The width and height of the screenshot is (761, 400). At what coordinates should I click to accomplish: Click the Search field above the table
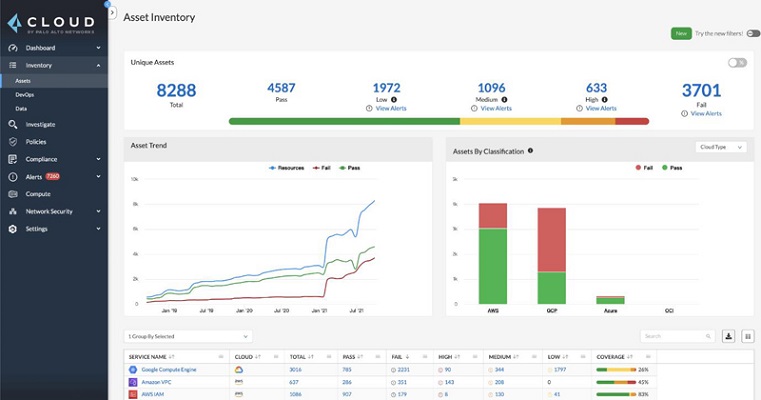coord(677,336)
